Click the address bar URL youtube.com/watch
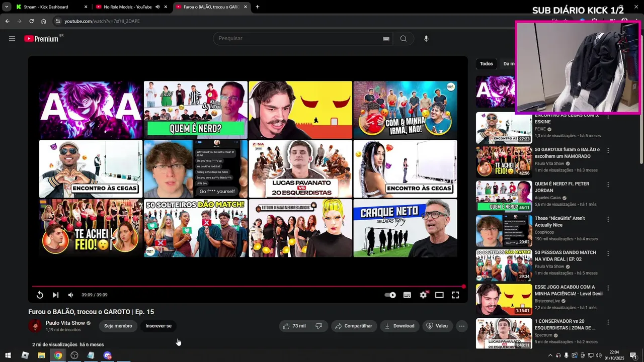Screen dimensions: 644x362 pos(102,21)
